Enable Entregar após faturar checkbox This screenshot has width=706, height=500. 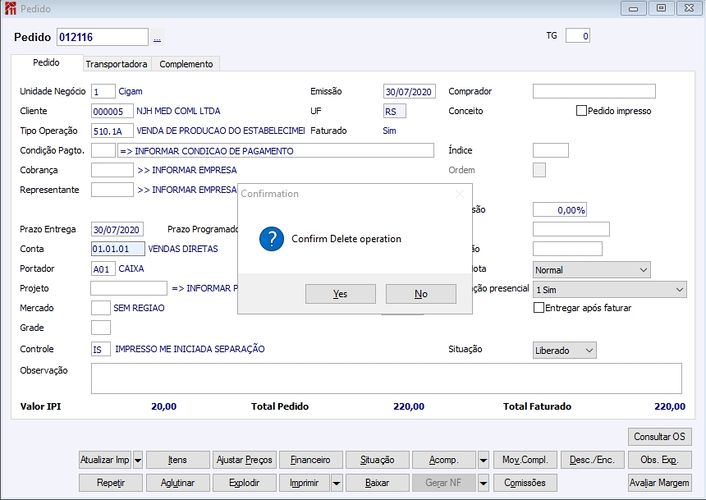pos(539,308)
